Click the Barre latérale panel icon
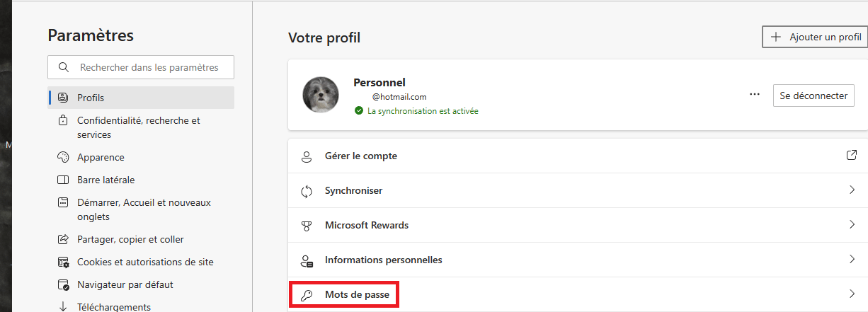Screen dimensions: 868x312 tap(63, 180)
